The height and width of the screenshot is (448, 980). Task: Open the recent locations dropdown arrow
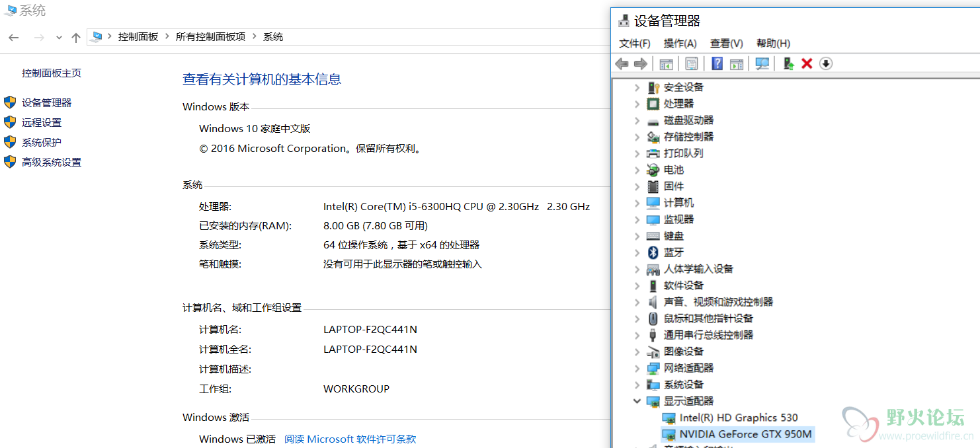click(59, 38)
